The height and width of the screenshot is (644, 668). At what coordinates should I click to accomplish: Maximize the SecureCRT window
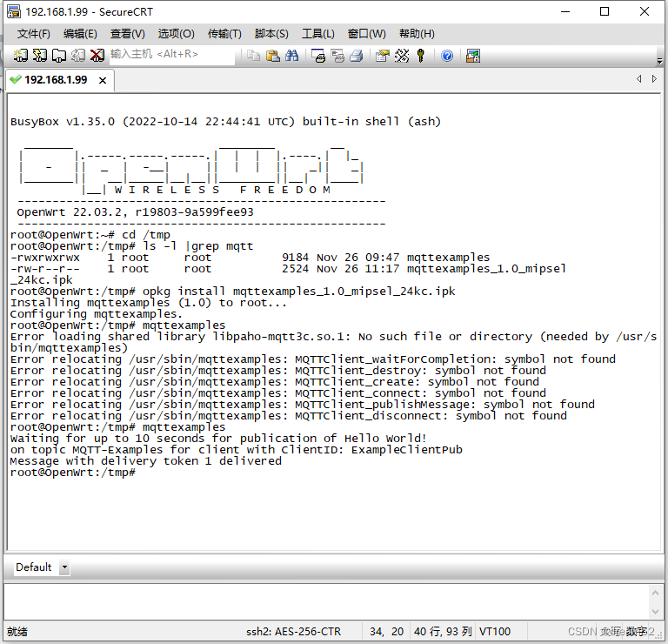coord(605,11)
